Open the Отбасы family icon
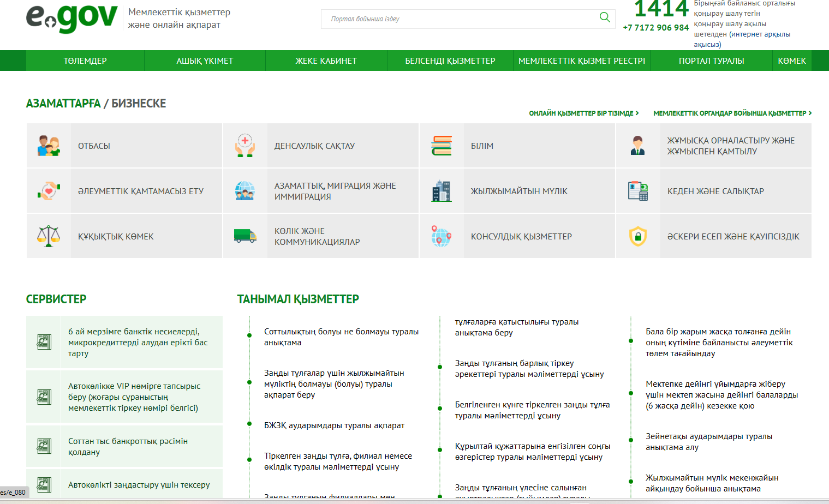This screenshot has width=829, height=504. (x=49, y=146)
